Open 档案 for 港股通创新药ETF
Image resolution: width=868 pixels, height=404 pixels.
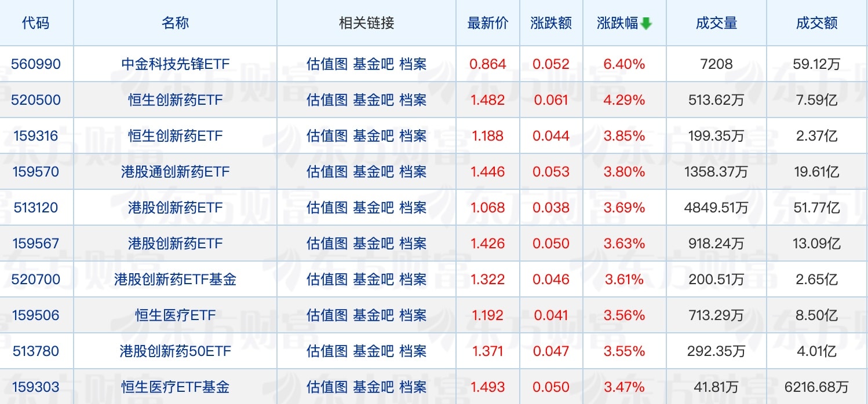(x=413, y=172)
